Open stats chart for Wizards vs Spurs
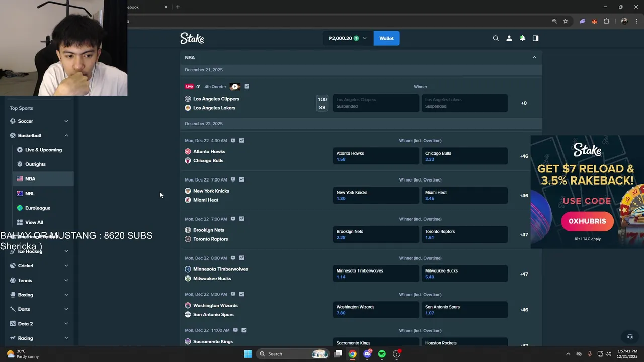The height and width of the screenshot is (362, 644). pos(242,294)
